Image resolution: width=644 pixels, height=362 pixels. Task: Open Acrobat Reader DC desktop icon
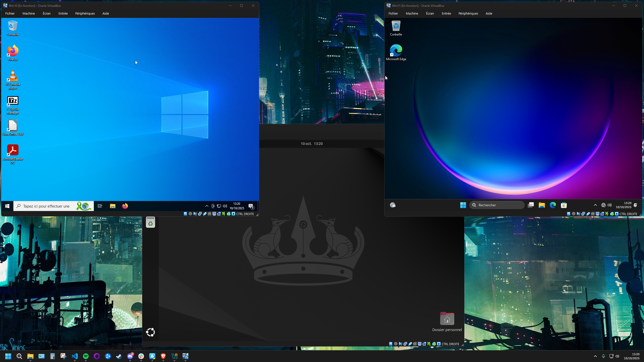coord(13,150)
